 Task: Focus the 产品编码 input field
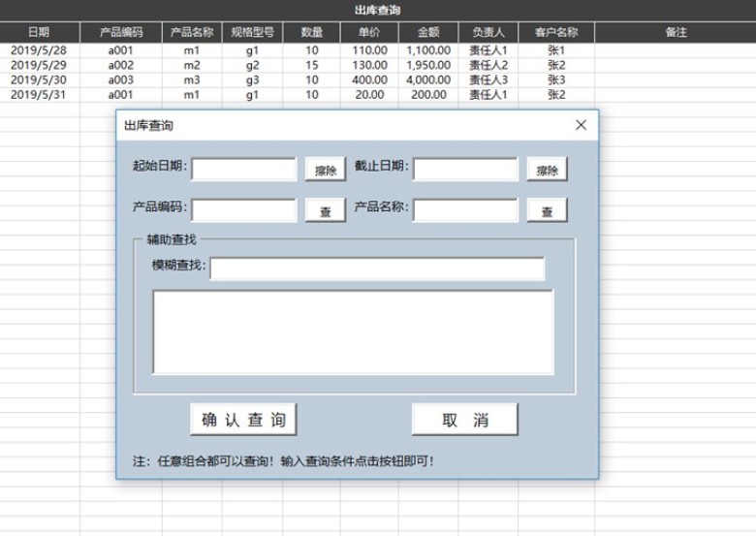tap(244, 210)
